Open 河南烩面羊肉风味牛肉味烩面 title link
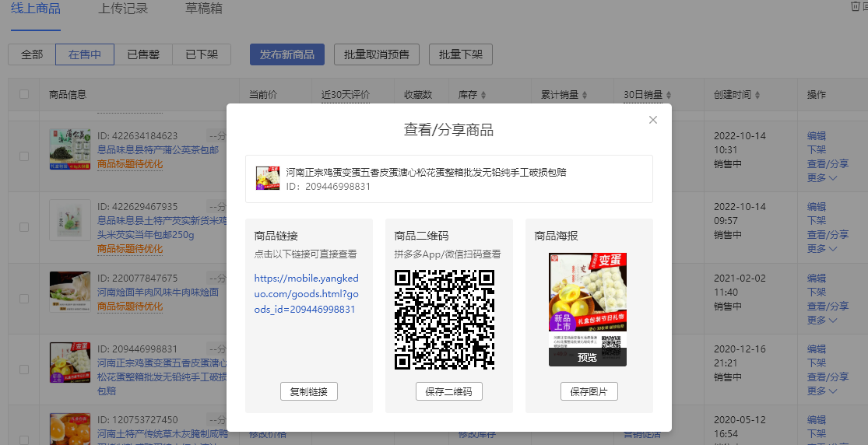Image resolution: width=868 pixels, height=445 pixels. pos(158,292)
